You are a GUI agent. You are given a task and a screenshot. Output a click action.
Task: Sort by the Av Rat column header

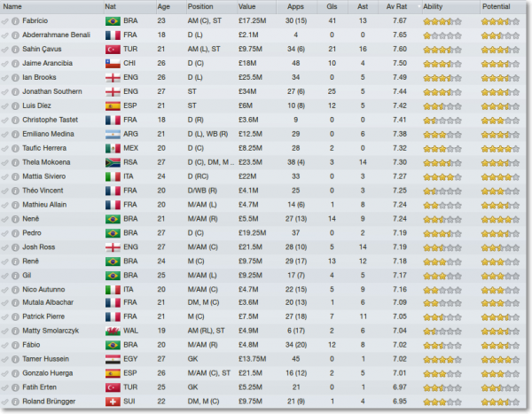[399, 7]
